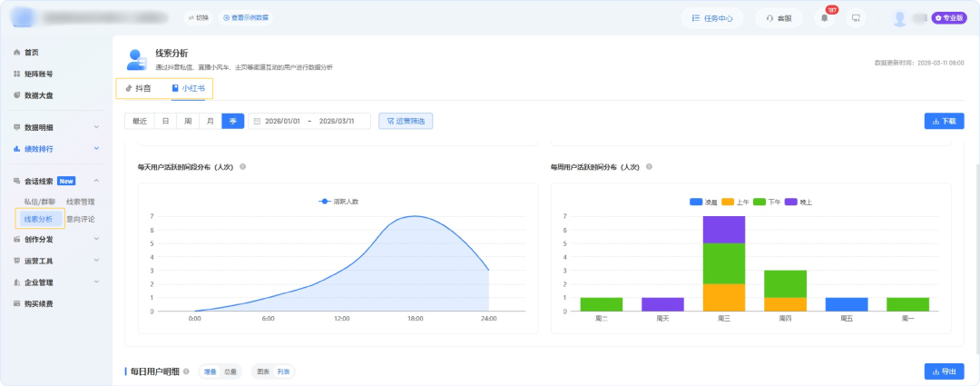Click the help icon next to 每日用户明细
This screenshot has height=386, width=980.
[186, 371]
